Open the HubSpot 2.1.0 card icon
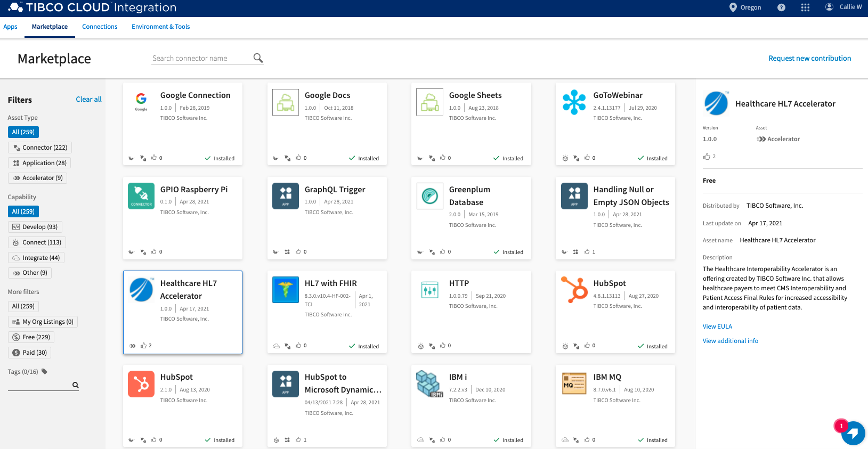Image resolution: width=868 pixels, height=449 pixels. coord(141,384)
